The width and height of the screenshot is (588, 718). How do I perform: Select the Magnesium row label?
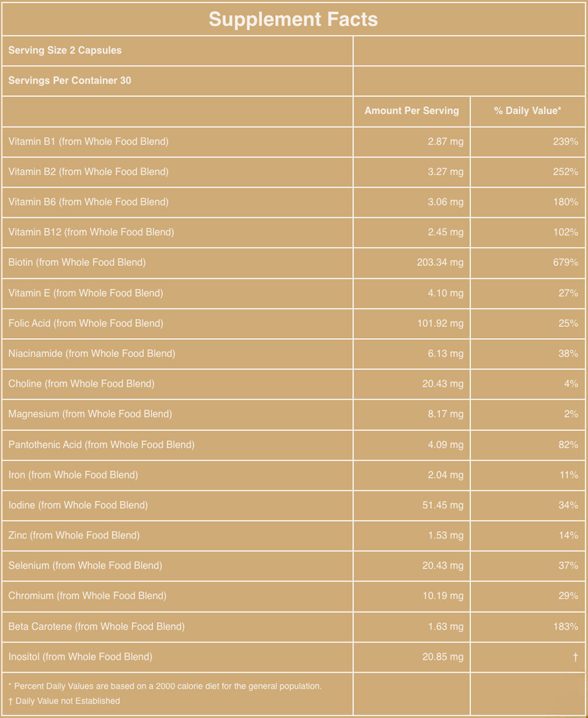pyautogui.click(x=90, y=414)
